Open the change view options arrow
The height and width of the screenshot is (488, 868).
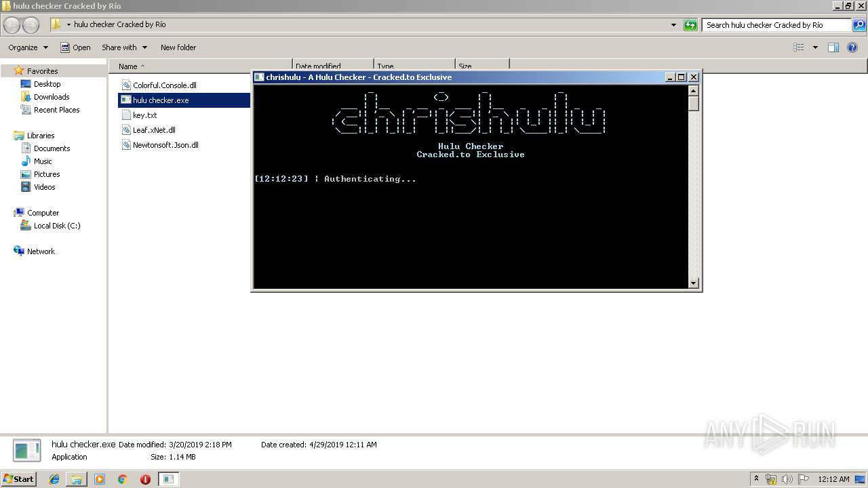815,47
